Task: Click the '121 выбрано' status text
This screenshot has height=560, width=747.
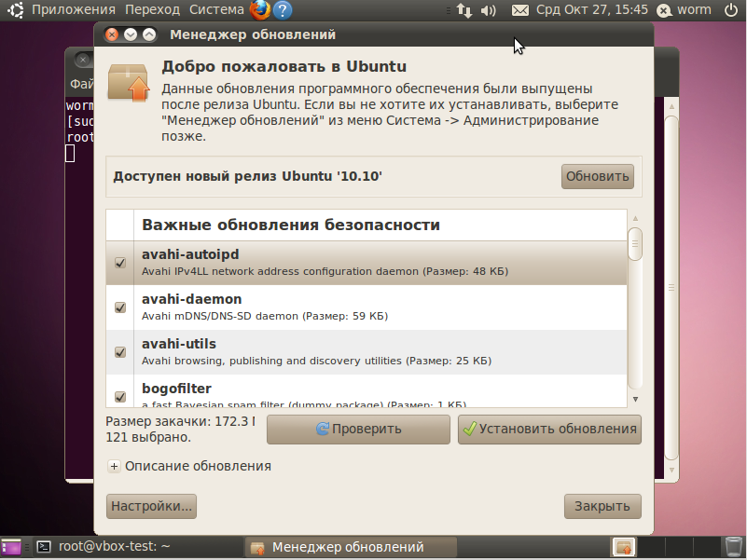Action: click(x=148, y=437)
